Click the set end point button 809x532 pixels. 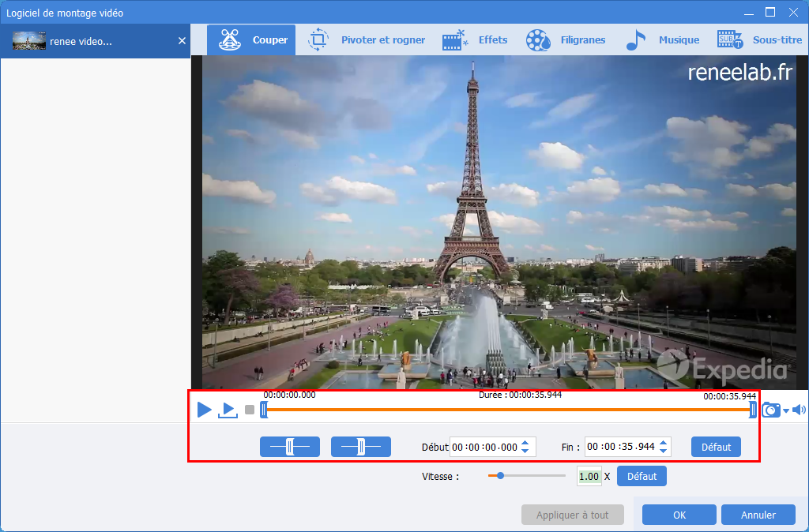click(360, 447)
